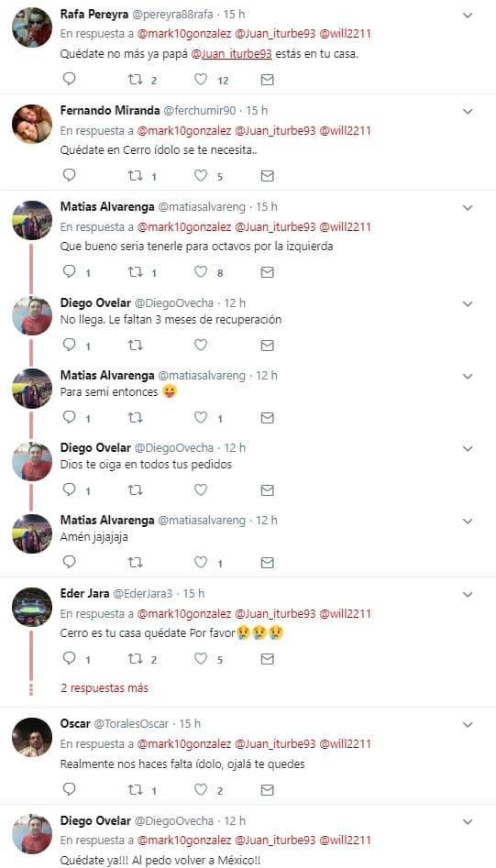Expand options menu for Eder Jara's tweet

point(468,595)
